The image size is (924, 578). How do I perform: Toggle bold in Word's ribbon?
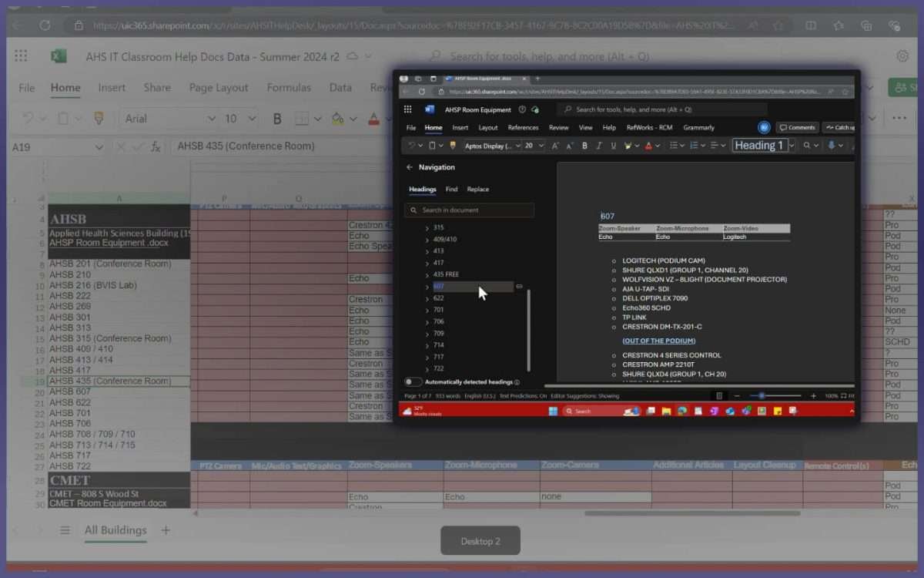click(x=584, y=146)
